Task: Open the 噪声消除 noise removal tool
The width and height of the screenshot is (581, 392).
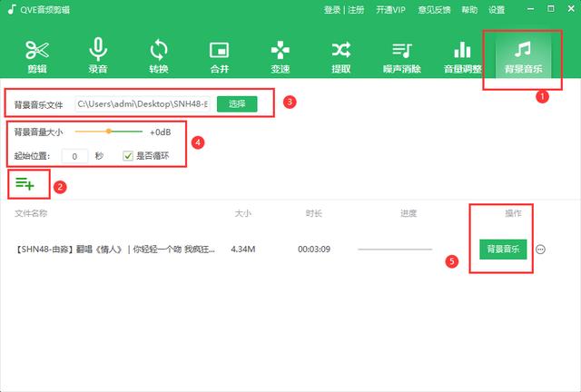Action: 402,56
